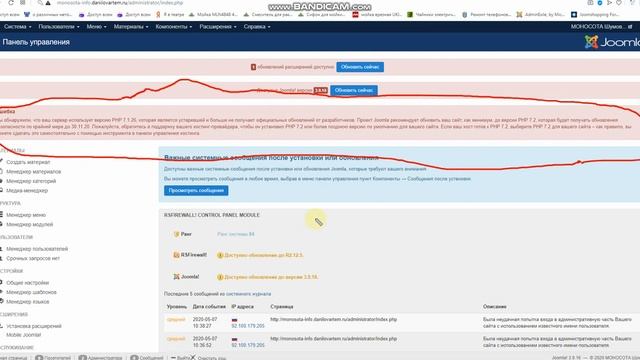
Task: Click IP address in 10:38:27 log row
Action: tap(248, 326)
